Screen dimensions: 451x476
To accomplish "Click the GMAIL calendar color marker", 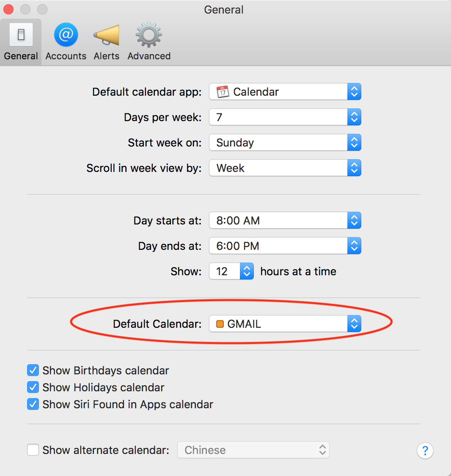I will tap(220, 323).
